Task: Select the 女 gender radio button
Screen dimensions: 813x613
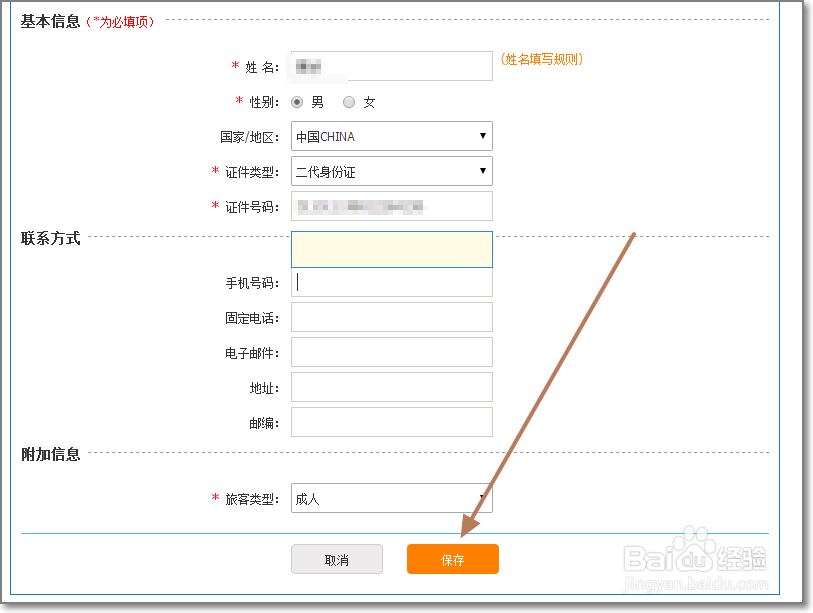Action: [349, 101]
